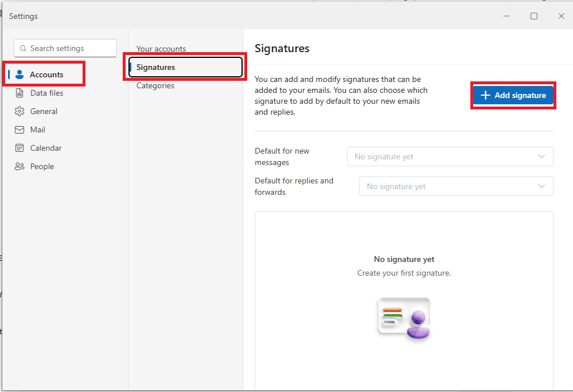Click 'Create your first signature.' text
This screenshot has height=392, width=573.
pos(404,273)
